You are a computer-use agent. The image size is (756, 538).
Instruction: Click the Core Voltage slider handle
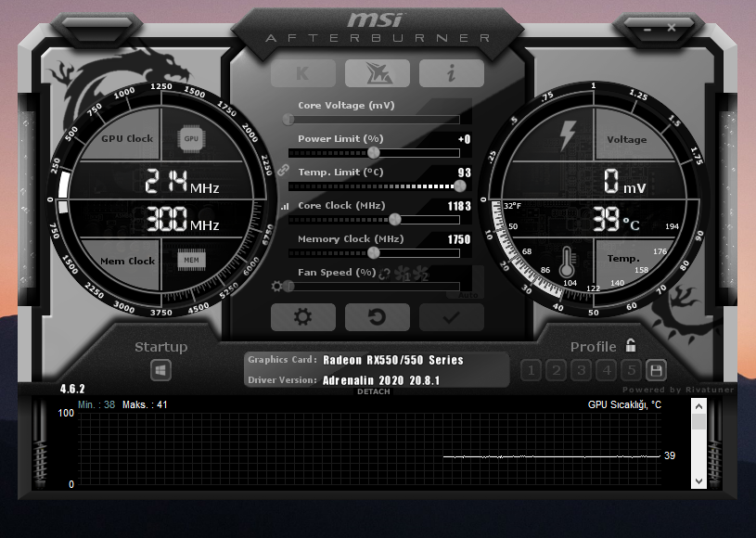(288, 119)
